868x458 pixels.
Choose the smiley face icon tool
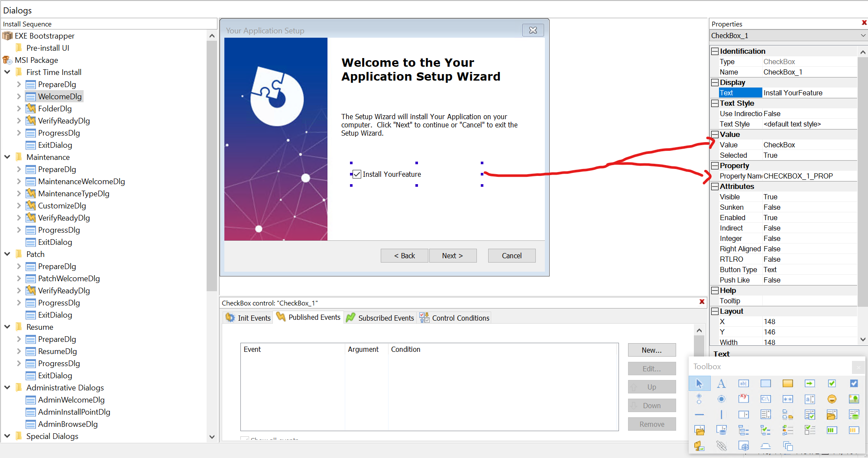pyautogui.click(x=832, y=399)
